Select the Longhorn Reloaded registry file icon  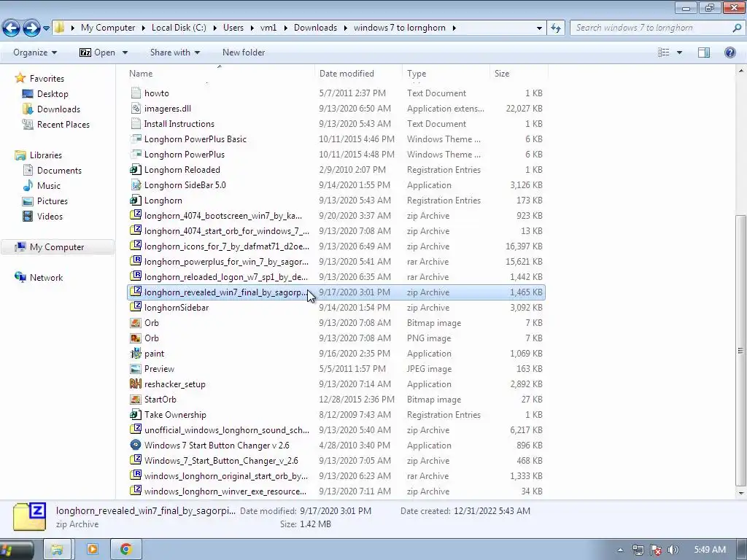tap(136, 169)
